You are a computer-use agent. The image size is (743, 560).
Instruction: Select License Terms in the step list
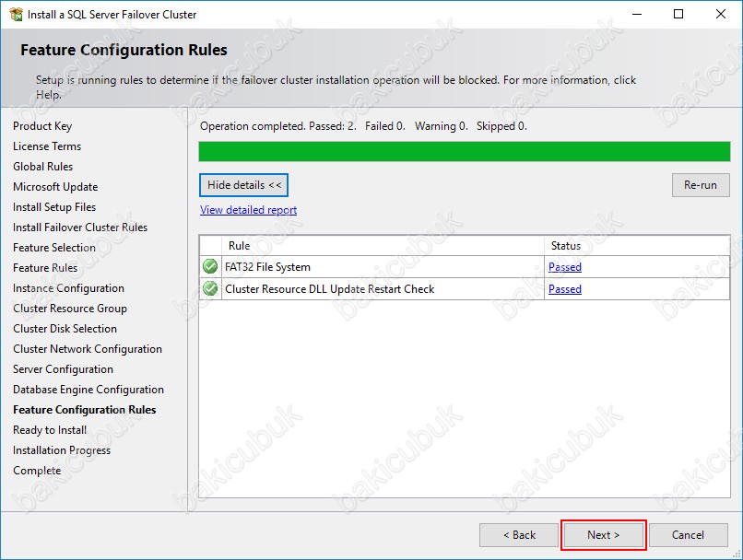click(47, 146)
